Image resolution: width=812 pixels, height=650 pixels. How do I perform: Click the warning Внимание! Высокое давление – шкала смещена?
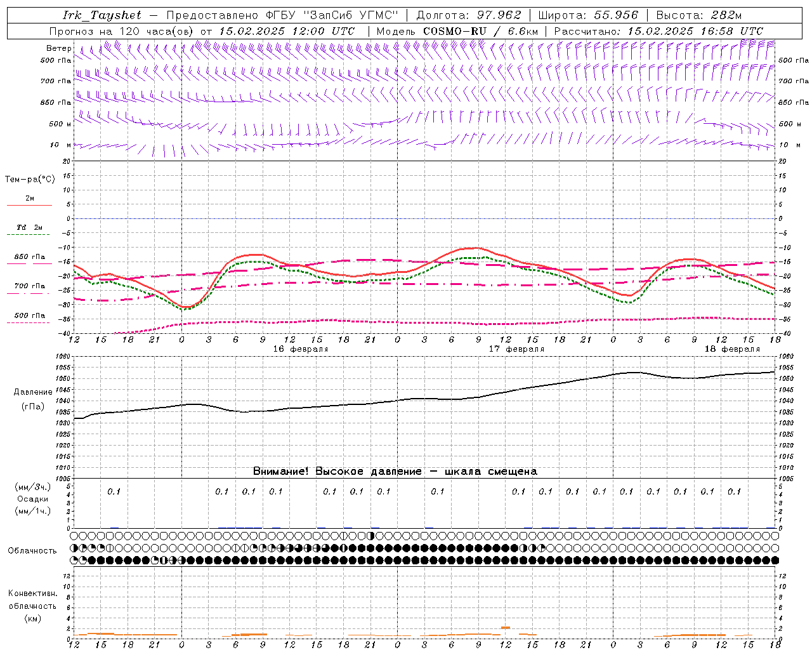click(x=395, y=472)
